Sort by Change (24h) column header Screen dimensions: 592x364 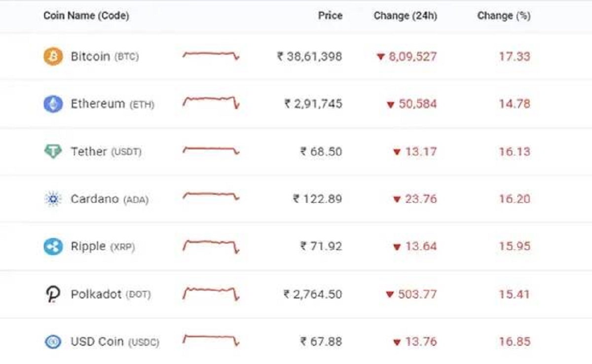(x=405, y=16)
